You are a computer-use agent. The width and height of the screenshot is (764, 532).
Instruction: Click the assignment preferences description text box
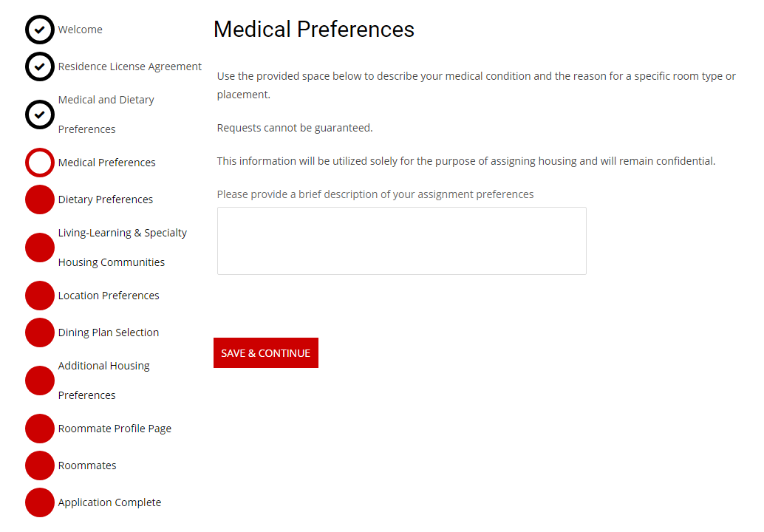(401, 241)
